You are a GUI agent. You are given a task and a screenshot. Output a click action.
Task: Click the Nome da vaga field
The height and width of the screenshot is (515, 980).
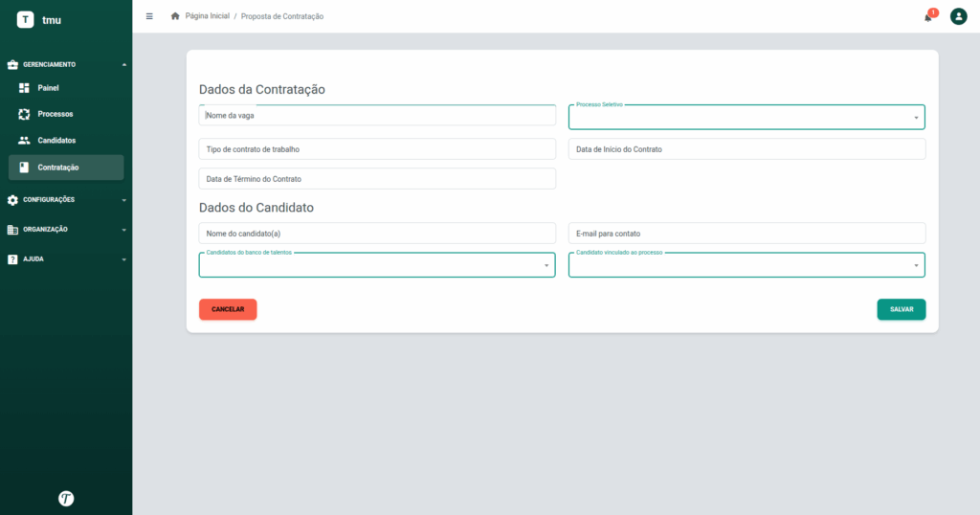click(x=377, y=115)
